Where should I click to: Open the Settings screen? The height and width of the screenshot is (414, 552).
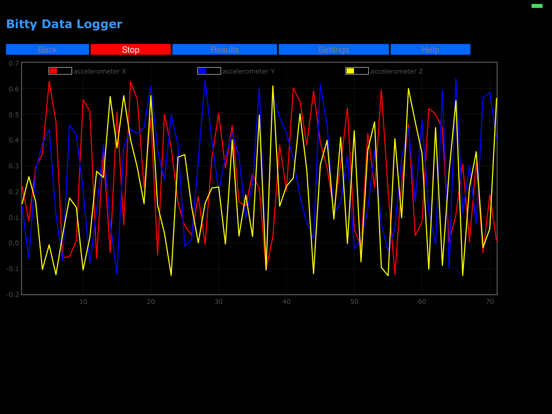point(334,50)
